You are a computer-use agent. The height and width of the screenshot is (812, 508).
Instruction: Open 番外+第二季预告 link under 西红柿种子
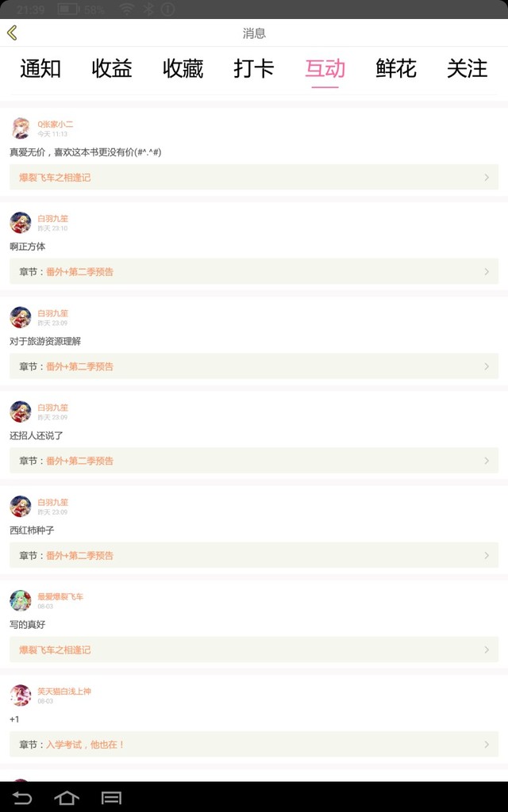tap(79, 556)
